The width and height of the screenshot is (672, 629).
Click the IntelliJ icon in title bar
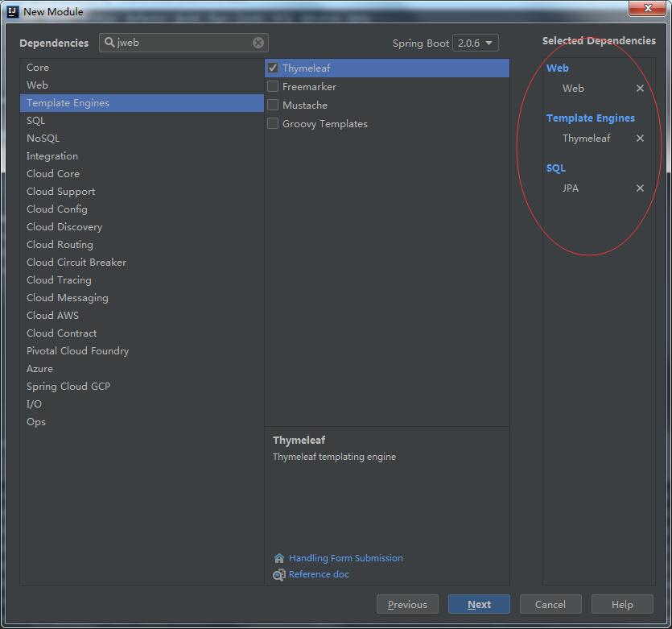point(13,11)
